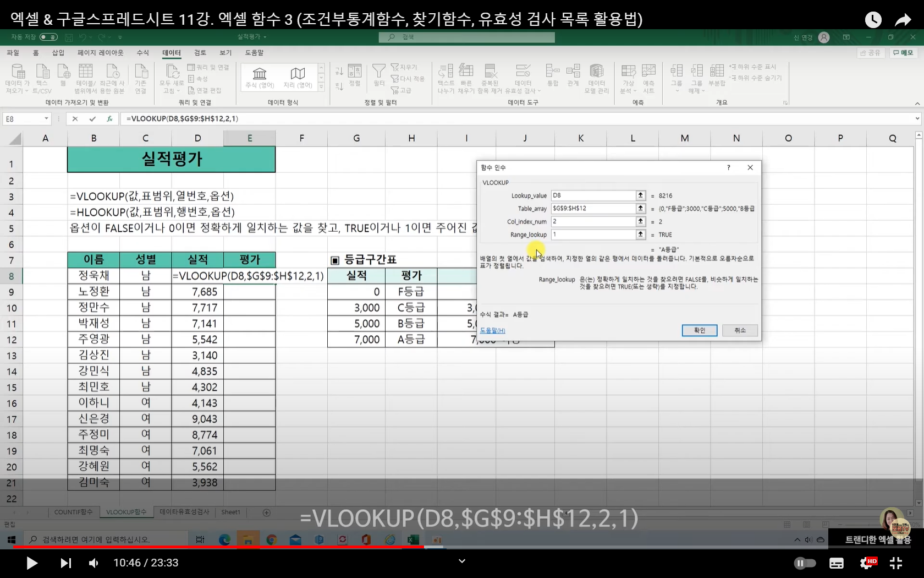Select the Geography (지리) data type
This screenshot has width=924, height=578.
(298, 77)
